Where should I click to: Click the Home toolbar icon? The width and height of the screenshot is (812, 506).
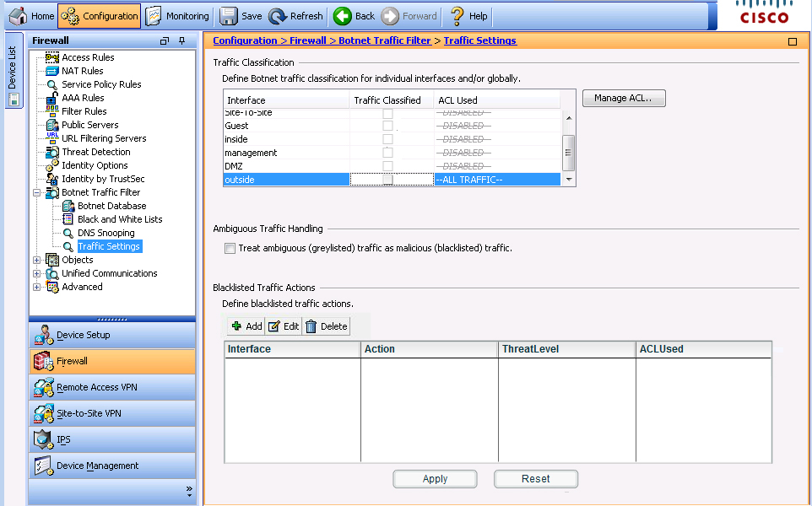(19, 16)
